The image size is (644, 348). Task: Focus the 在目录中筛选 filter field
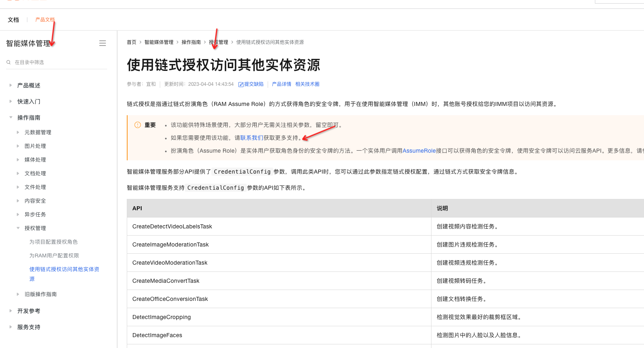[56, 62]
